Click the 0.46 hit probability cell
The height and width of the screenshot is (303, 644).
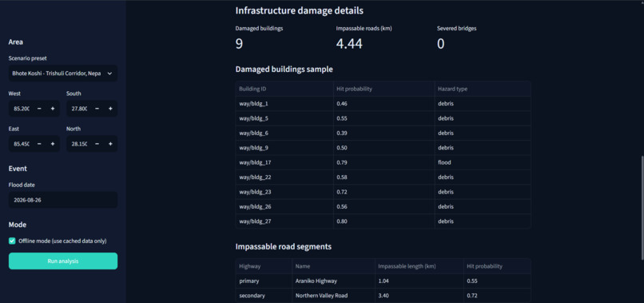384,104
